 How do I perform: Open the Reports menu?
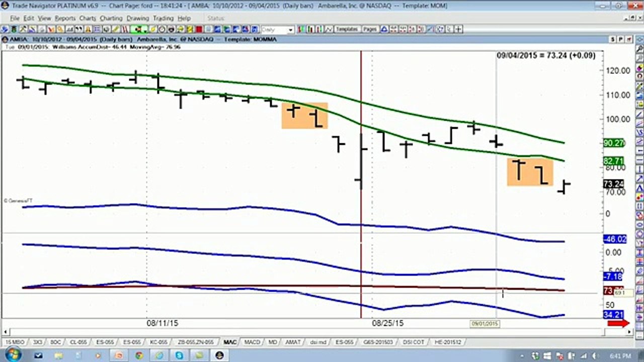tap(65, 18)
